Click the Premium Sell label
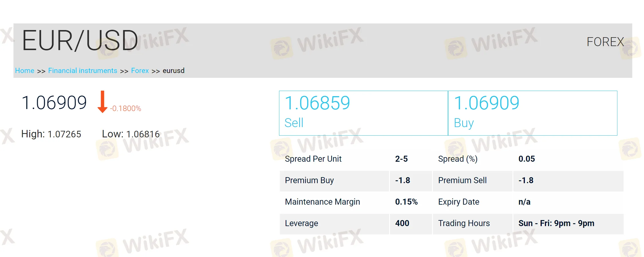 pyautogui.click(x=462, y=180)
